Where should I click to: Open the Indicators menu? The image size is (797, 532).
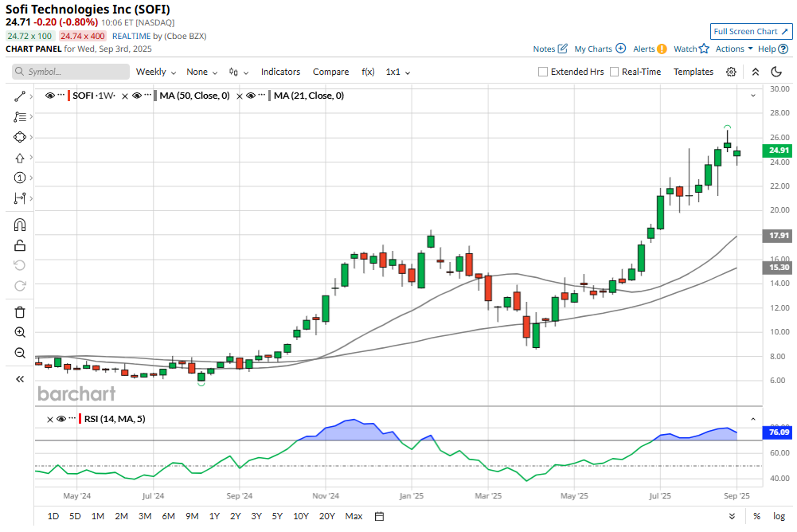click(x=280, y=72)
